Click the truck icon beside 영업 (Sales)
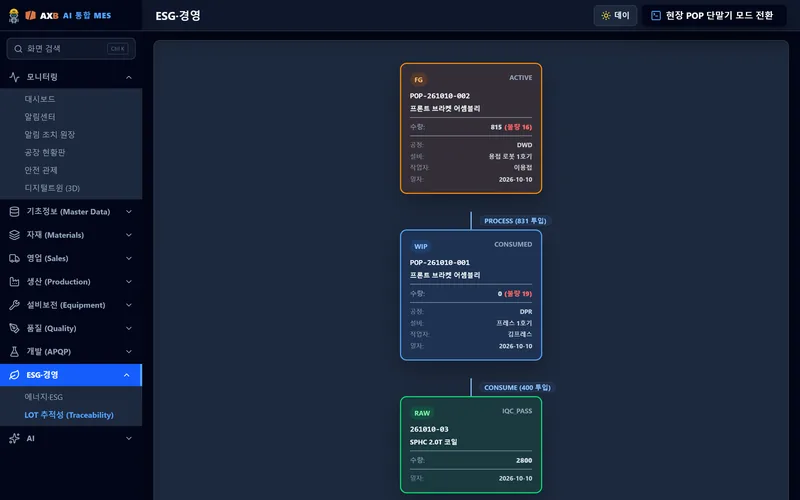The image size is (800, 500). coord(14,258)
